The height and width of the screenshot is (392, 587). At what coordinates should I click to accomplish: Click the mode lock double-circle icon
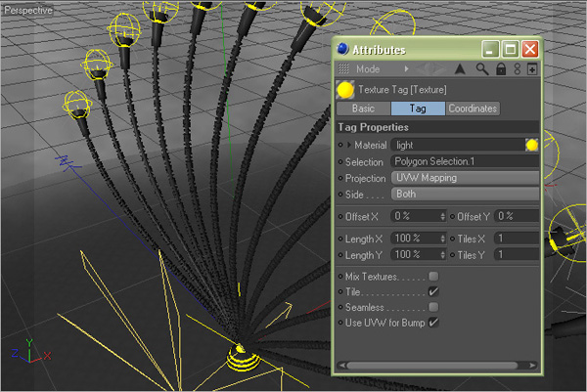point(517,69)
